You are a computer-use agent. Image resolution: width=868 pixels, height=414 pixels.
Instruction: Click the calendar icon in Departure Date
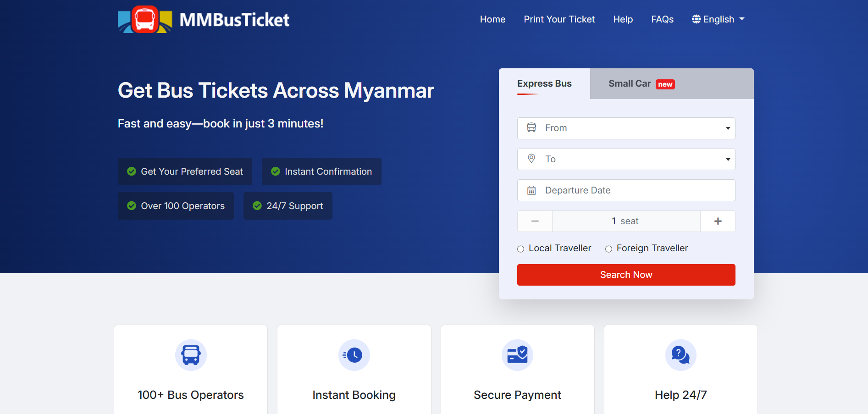coord(531,190)
